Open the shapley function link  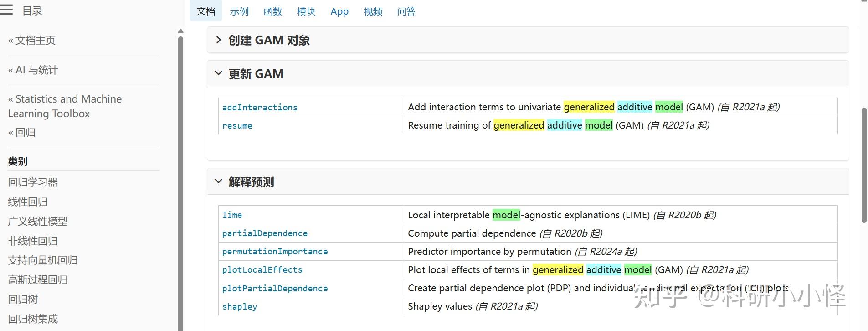[x=240, y=306]
